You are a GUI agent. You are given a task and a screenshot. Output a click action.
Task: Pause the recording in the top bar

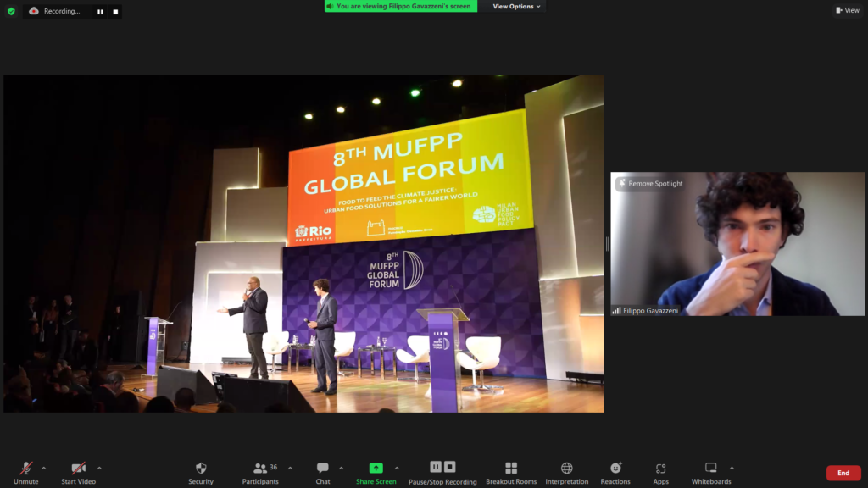click(x=100, y=12)
